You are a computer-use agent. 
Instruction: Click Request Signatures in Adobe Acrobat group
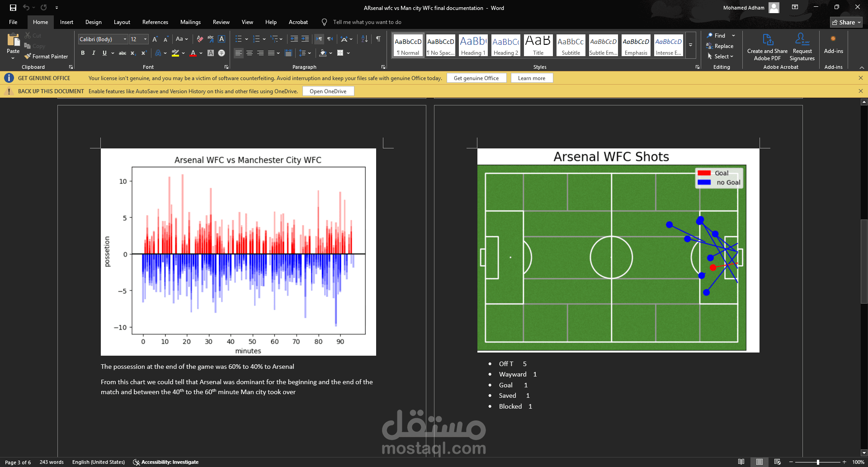(802, 47)
